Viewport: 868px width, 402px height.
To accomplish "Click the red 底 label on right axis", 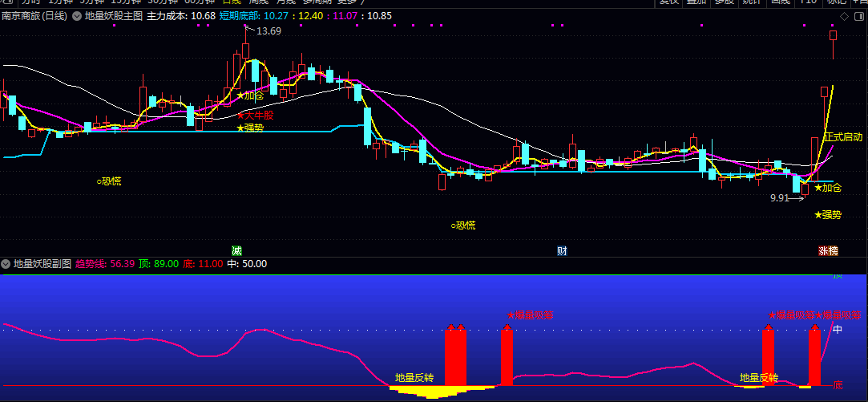I will click(x=838, y=384).
